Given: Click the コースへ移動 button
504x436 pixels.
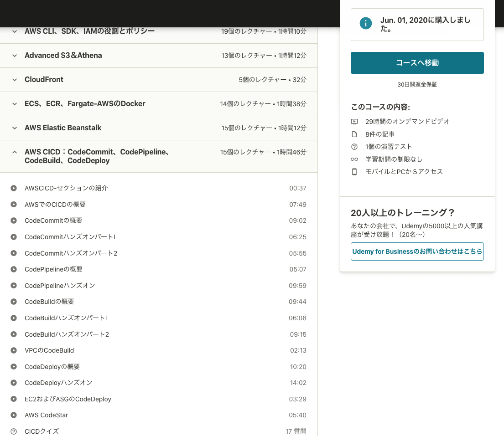Looking at the screenshot, I should pos(417,63).
